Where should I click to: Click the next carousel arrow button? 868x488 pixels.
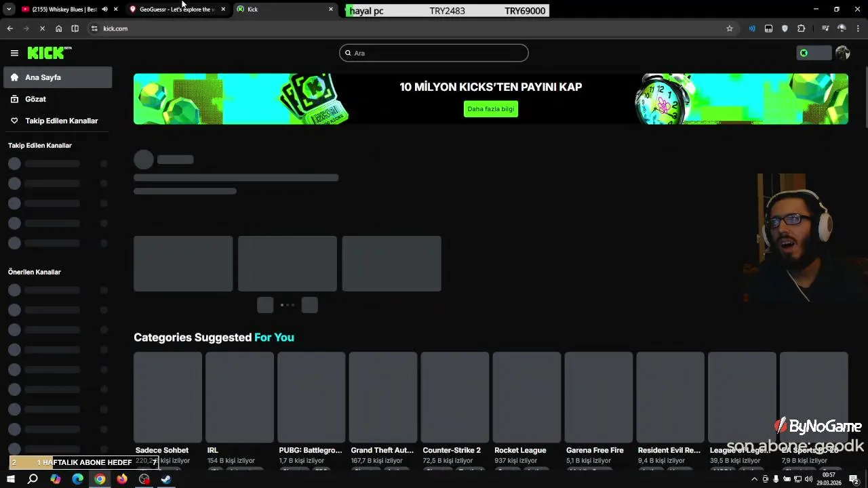click(x=310, y=305)
